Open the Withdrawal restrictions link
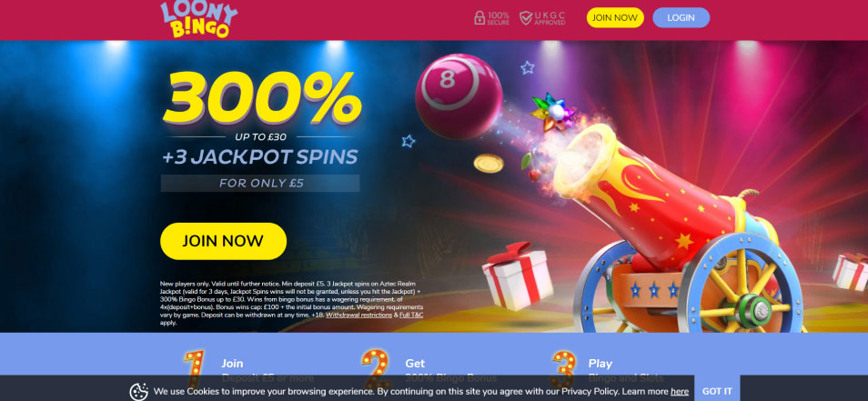 point(358,315)
